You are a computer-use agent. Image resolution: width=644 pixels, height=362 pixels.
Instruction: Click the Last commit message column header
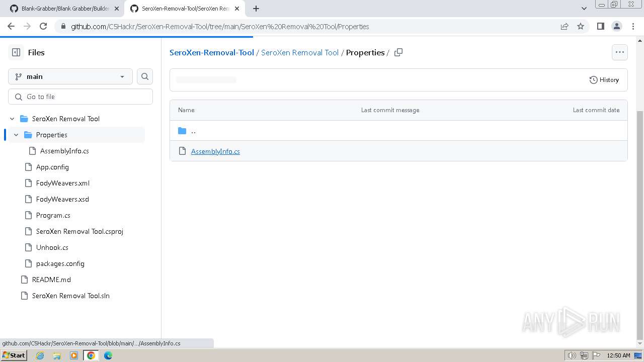390,110
